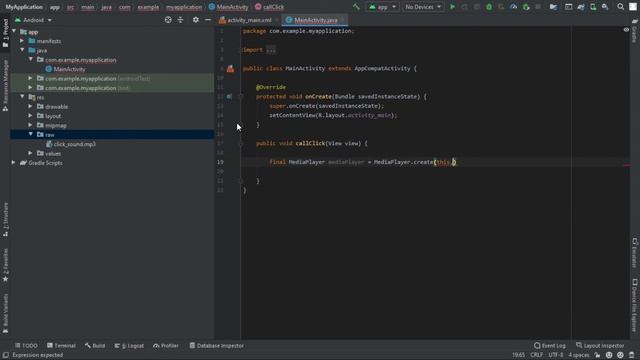
Task: Expand the manifests folder
Action: 22,41
